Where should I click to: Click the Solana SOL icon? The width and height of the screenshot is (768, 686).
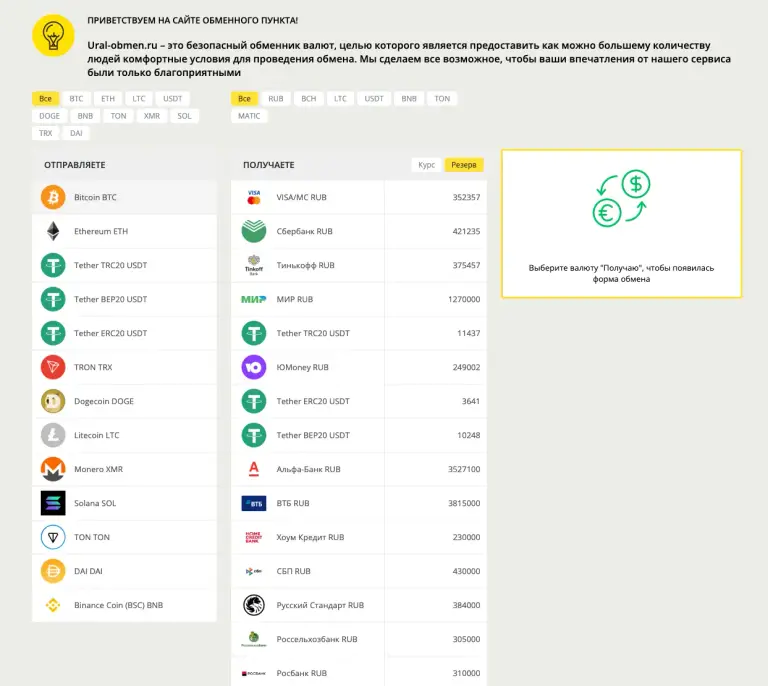53,503
